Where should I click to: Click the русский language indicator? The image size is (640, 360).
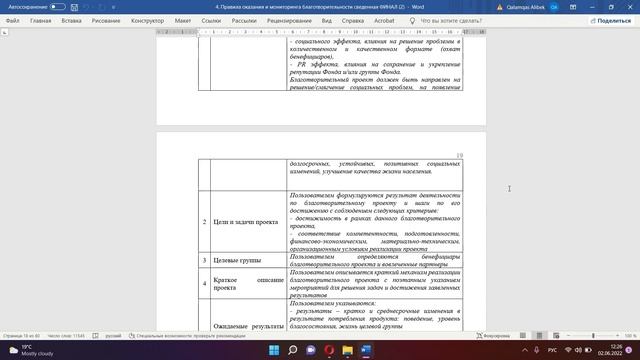point(113,336)
